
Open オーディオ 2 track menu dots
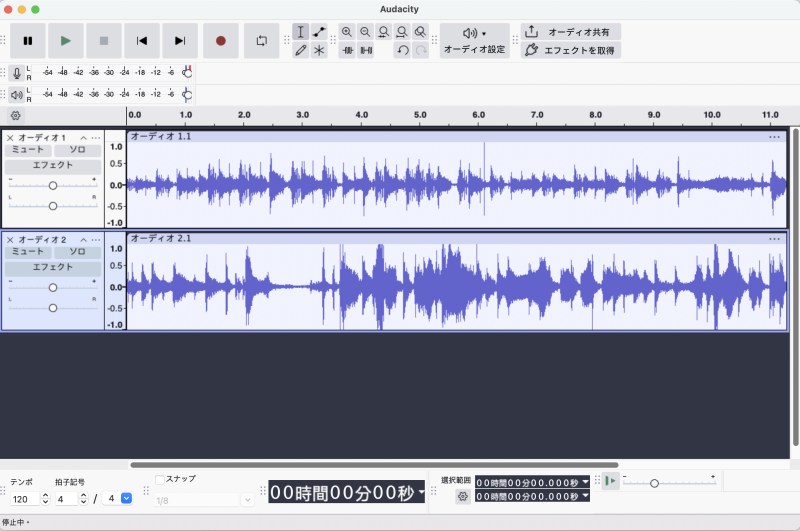point(96,240)
